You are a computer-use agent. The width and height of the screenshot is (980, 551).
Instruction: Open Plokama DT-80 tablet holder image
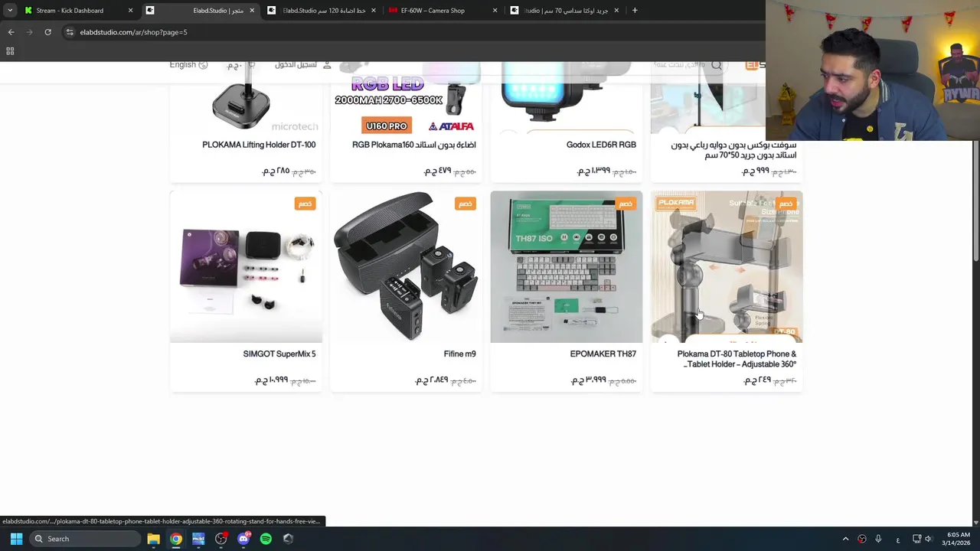click(727, 266)
